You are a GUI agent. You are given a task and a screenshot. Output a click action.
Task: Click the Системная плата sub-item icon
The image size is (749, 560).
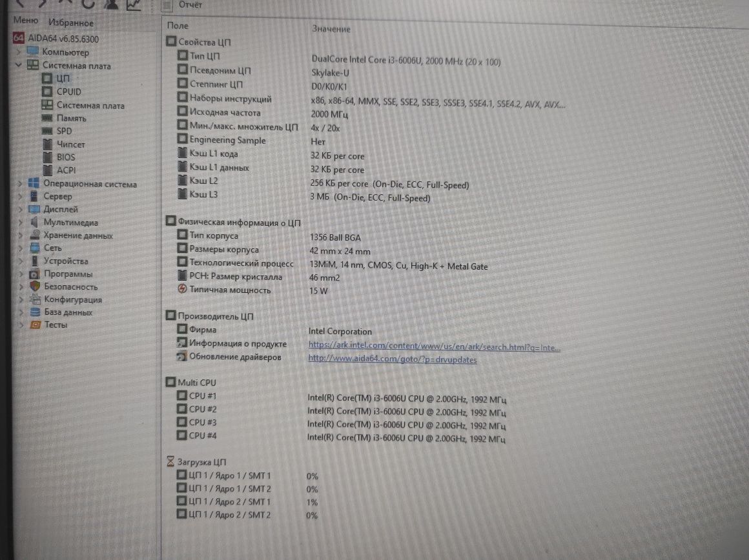point(47,105)
